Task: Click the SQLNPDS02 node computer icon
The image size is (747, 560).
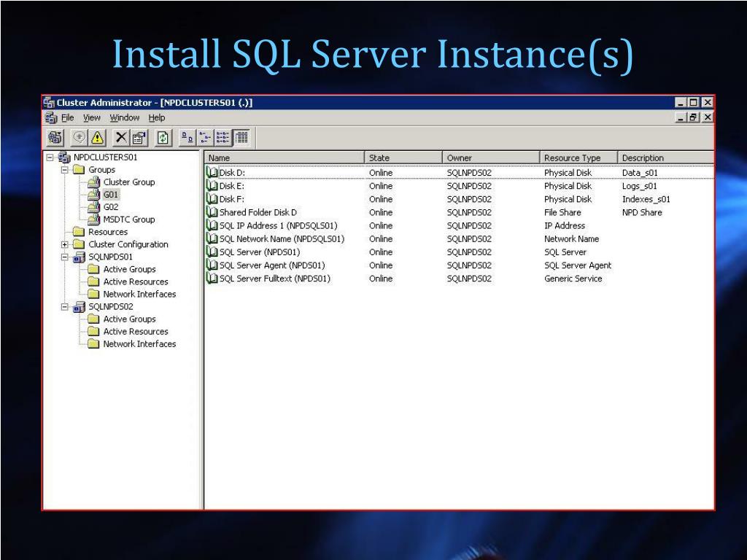Action: point(79,307)
